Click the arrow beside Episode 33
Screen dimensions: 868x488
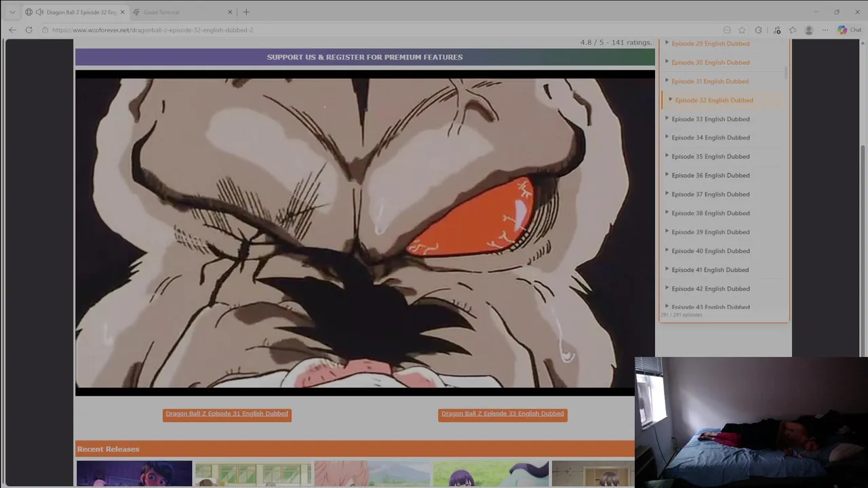[x=667, y=119]
